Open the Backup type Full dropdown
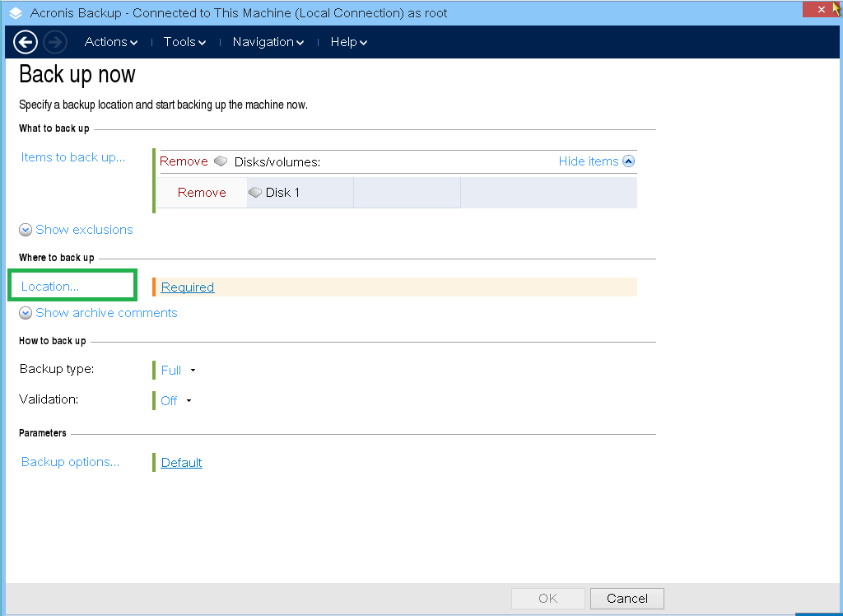843x616 pixels. (x=178, y=370)
